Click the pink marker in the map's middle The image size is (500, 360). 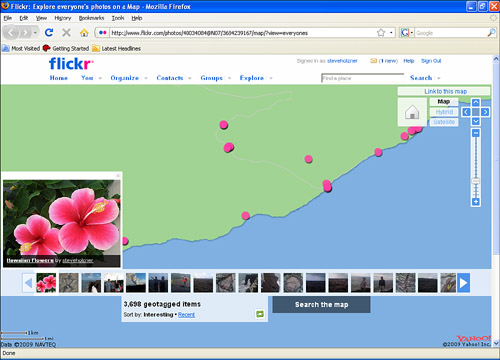click(309, 159)
